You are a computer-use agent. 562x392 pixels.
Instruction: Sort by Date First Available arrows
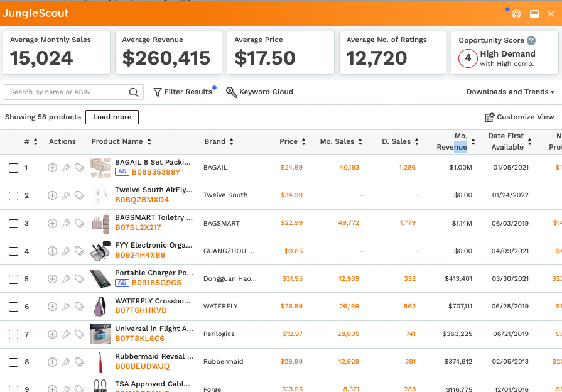(530, 142)
